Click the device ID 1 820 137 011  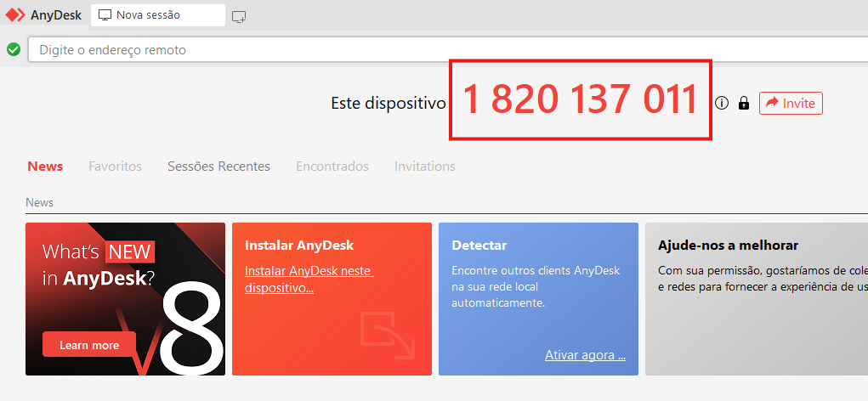pyautogui.click(x=581, y=101)
